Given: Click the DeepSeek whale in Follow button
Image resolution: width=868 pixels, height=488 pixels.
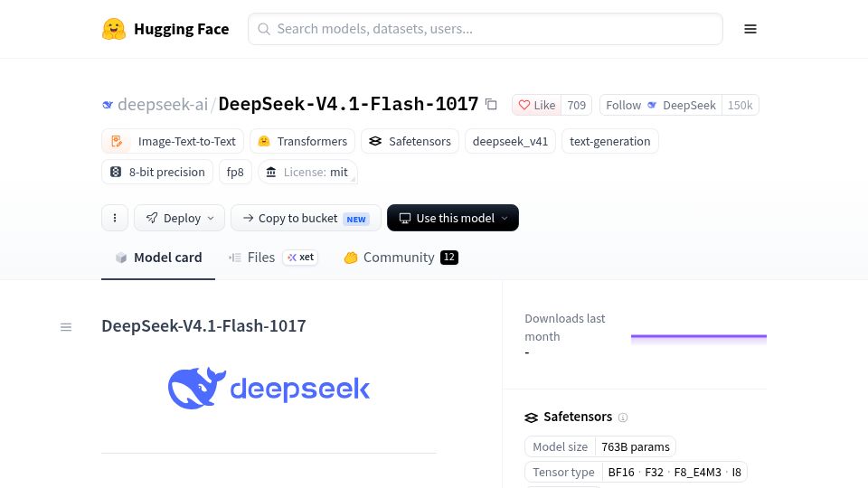Looking at the screenshot, I should [652, 105].
